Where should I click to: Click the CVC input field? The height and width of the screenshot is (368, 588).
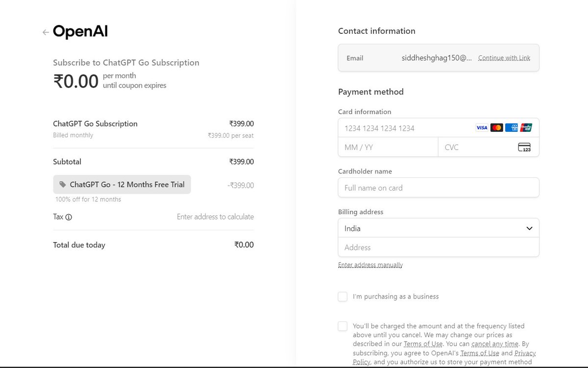(489, 147)
